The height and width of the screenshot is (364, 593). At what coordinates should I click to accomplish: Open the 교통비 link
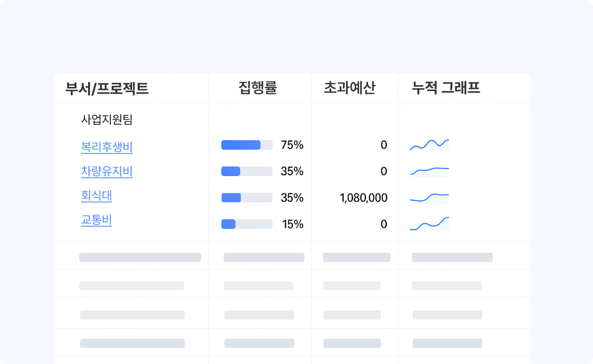(97, 220)
